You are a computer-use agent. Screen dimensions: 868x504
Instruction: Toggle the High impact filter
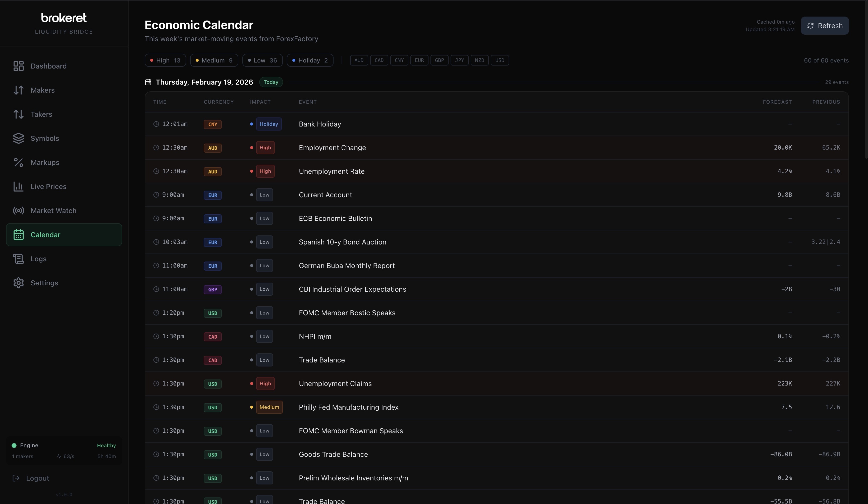(x=165, y=60)
